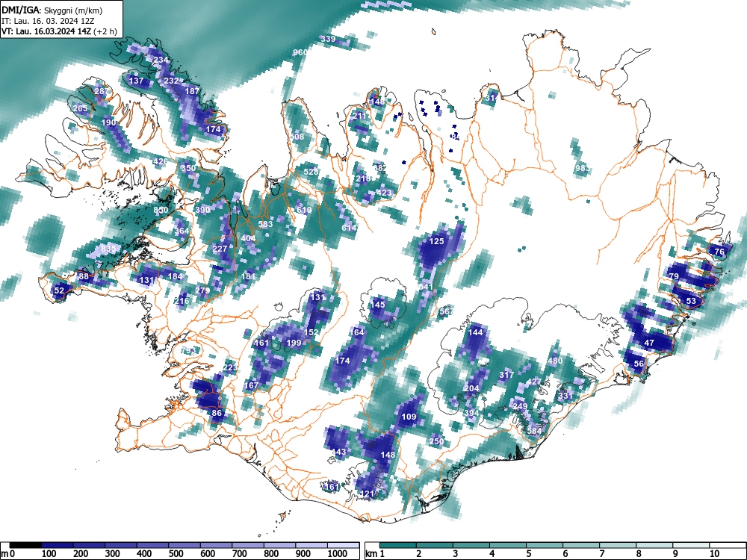The width and height of the screenshot is (747, 560).
Task: Click the visibility value 584 on the map
Action: [x=535, y=431]
